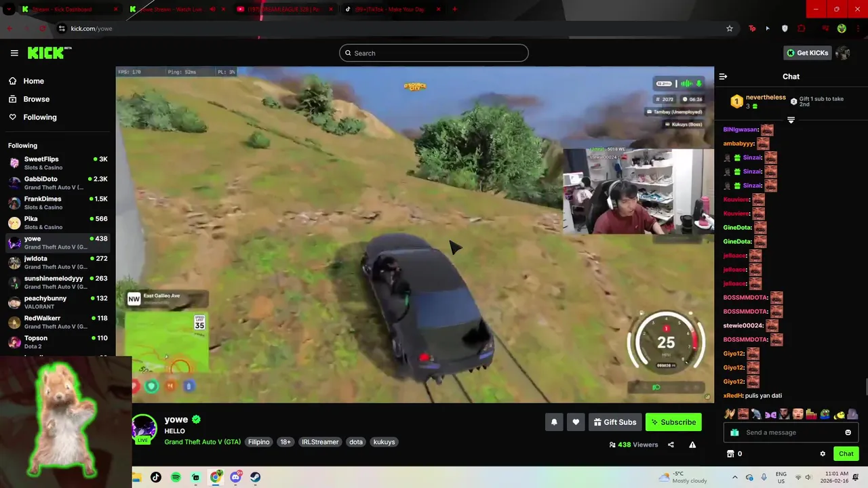This screenshot has width=868, height=488.
Task: Expand the chat leaderboard arrow
Action: 791,120
